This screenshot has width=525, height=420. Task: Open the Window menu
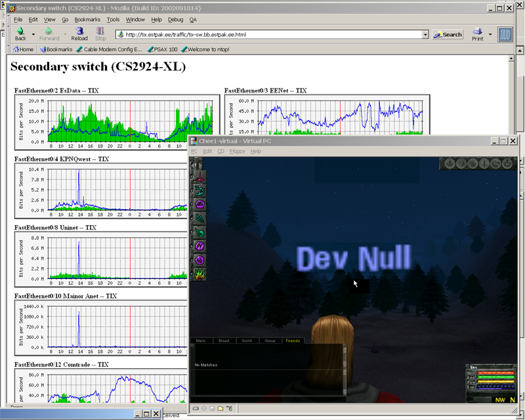(135, 20)
